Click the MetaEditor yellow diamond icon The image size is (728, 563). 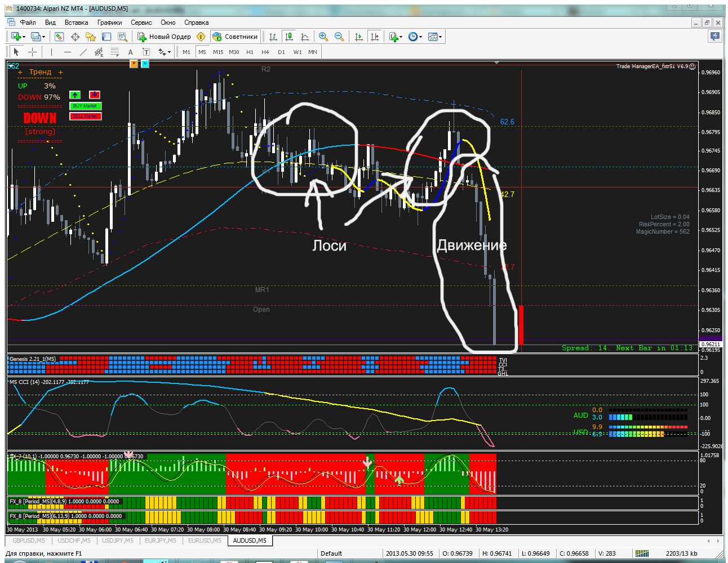(201, 37)
